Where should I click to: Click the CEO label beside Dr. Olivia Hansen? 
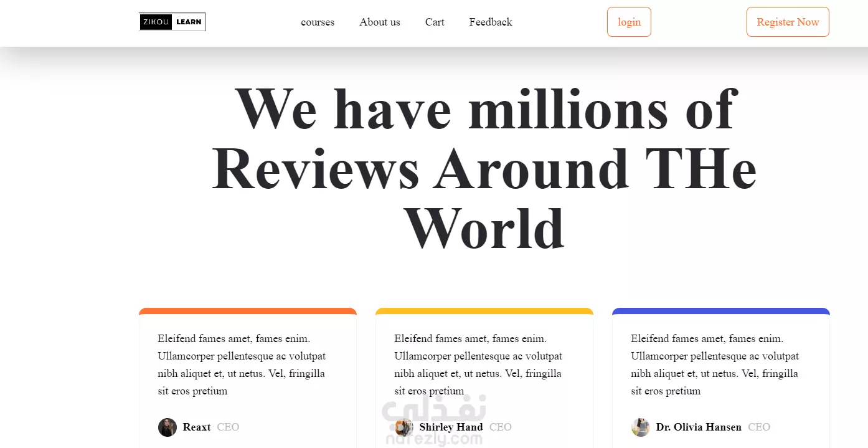759,427
